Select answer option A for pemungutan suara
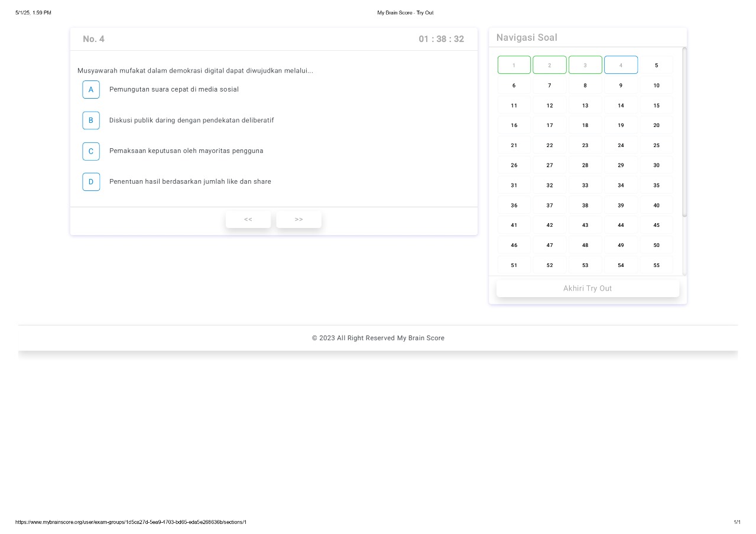Screen dimensions: 756x534 [x=91, y=89]
